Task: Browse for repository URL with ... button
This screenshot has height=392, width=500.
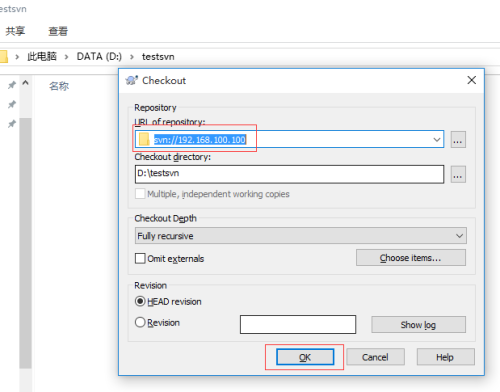Action: 458,139
